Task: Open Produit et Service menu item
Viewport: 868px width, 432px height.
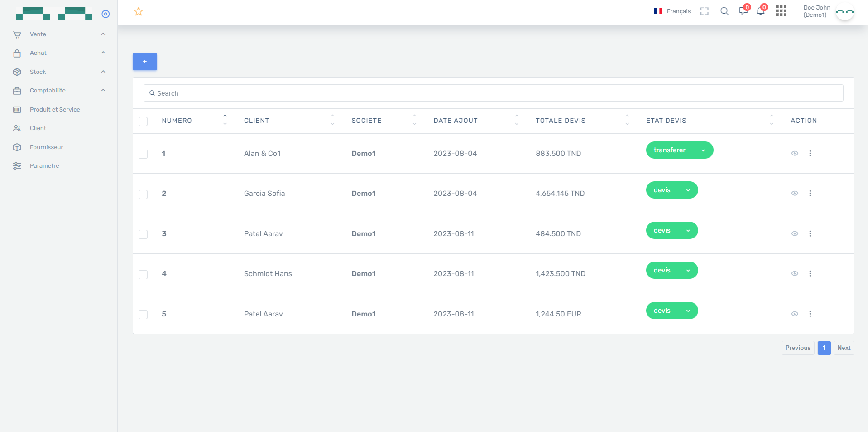Action: [x=55, y=110]
